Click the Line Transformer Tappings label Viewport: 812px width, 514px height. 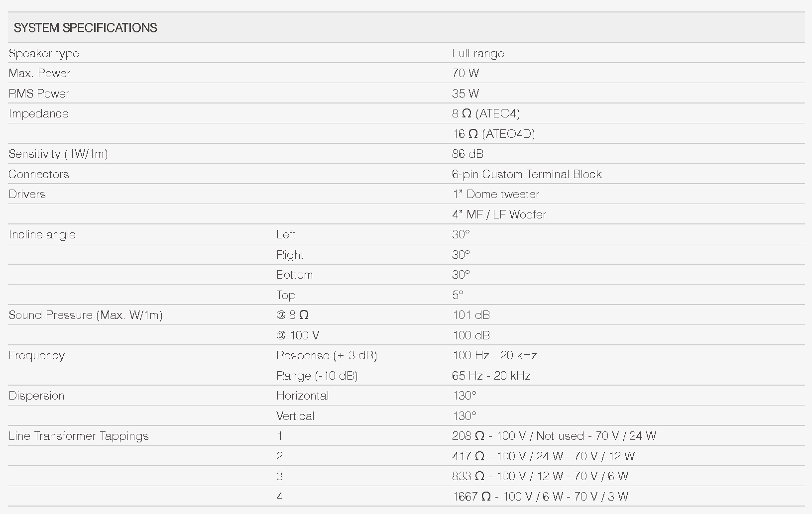pos(79,436)
